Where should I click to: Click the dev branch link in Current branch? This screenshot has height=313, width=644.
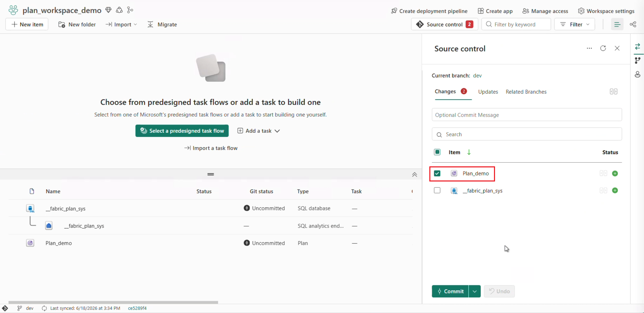(x=477, y=76)
